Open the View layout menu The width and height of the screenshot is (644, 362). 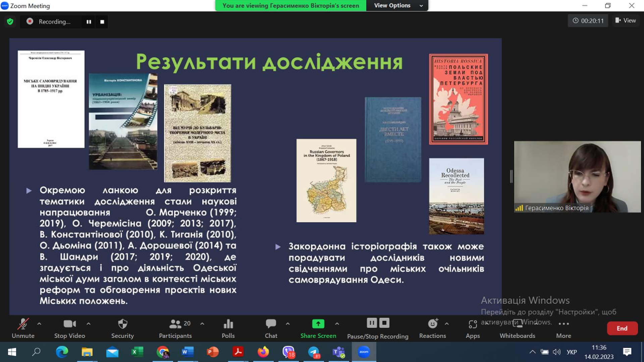coord(626,20)
